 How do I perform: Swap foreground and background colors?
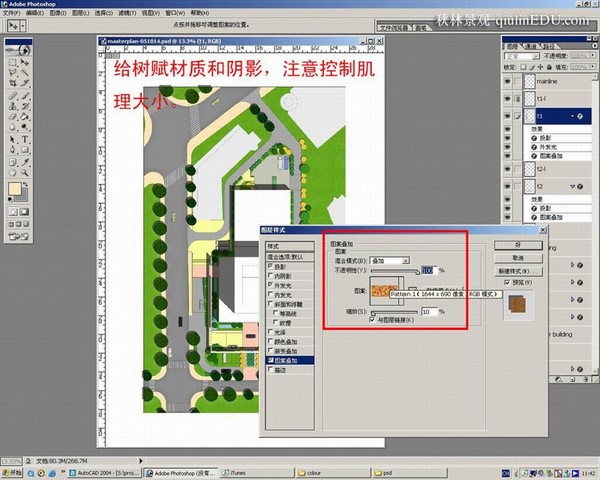(x=25, y=185)
